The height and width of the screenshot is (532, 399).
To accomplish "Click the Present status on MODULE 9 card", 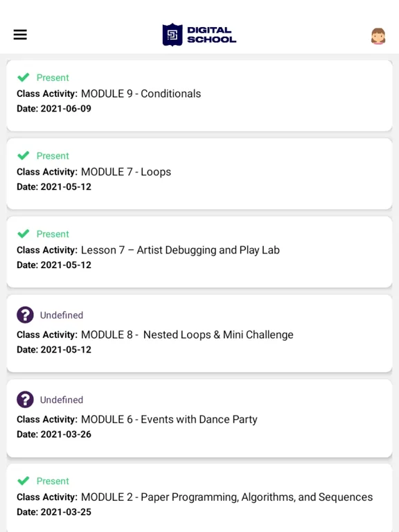I will point(53,78).
